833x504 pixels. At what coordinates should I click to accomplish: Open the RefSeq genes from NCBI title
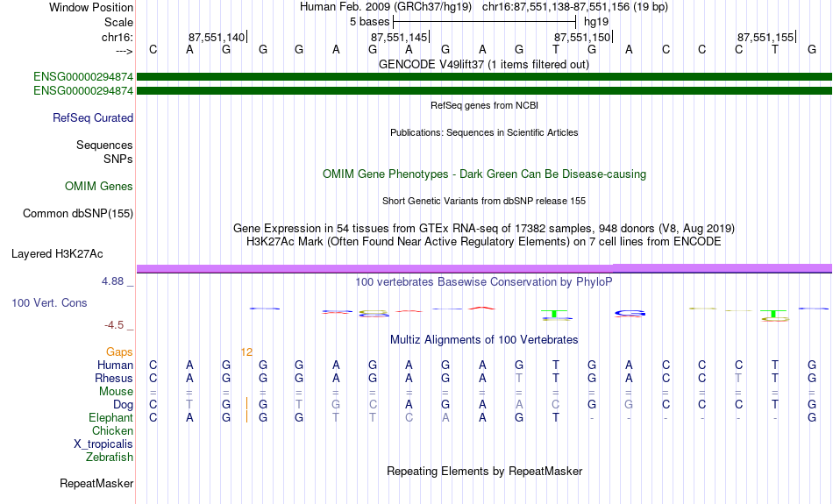coord(484,105)
